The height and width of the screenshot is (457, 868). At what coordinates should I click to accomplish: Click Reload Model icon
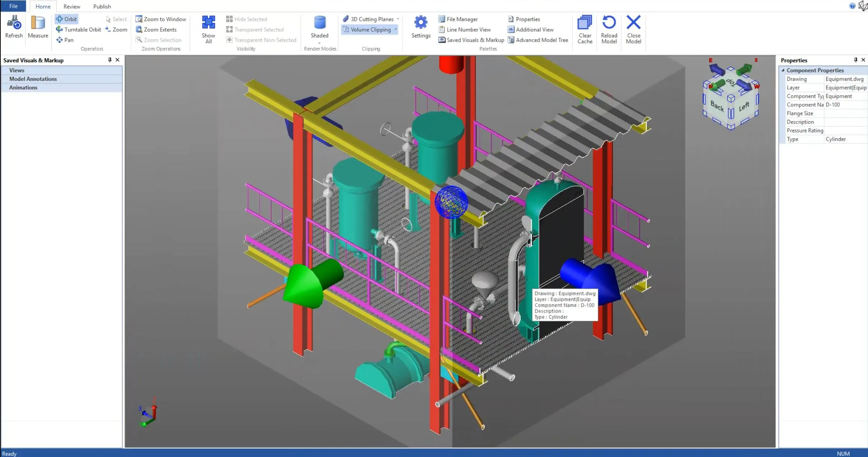click(x=609, y=23)
